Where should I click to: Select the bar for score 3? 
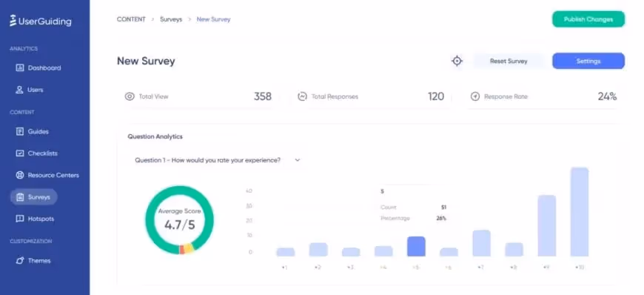[351, 252]
